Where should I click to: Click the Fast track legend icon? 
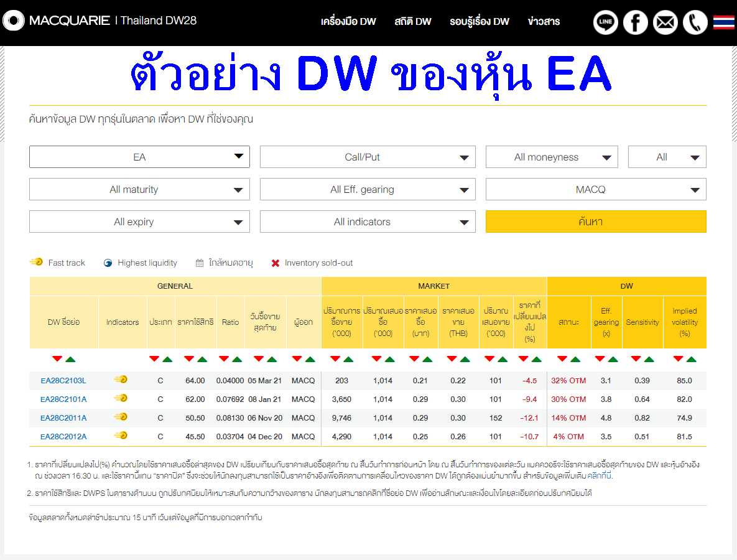(36, 262)
